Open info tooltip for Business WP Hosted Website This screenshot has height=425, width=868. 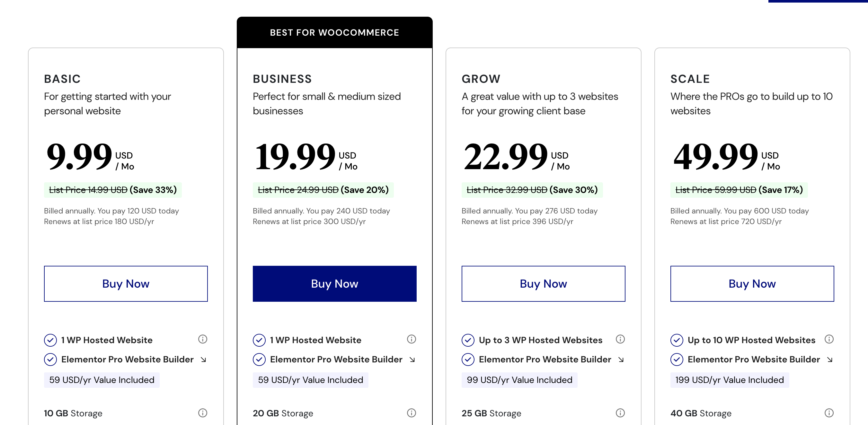click(x=412, y=339)
